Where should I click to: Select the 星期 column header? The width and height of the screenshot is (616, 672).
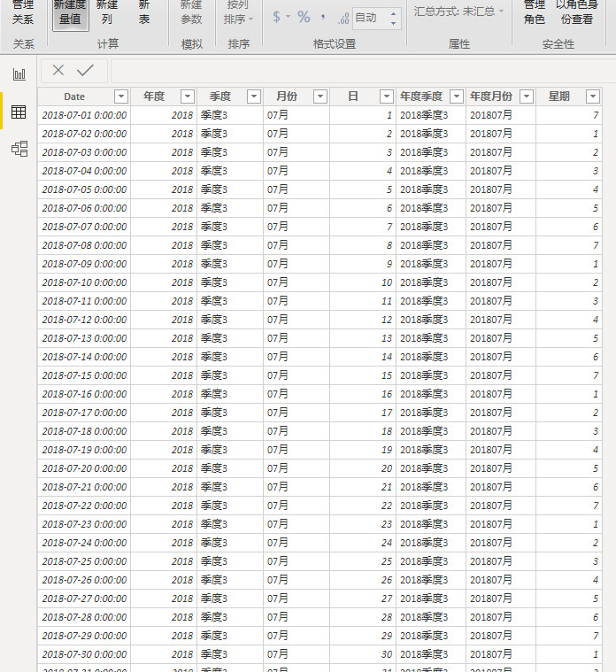click(559, 97)
